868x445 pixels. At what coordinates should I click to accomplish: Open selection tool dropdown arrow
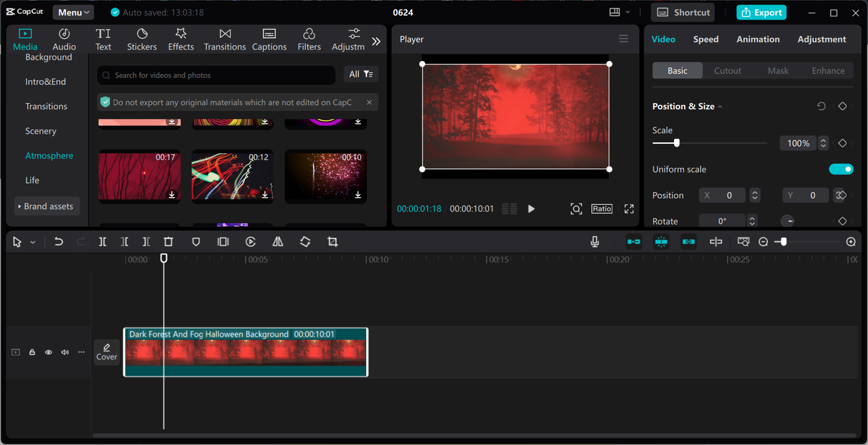pos(33,242)
